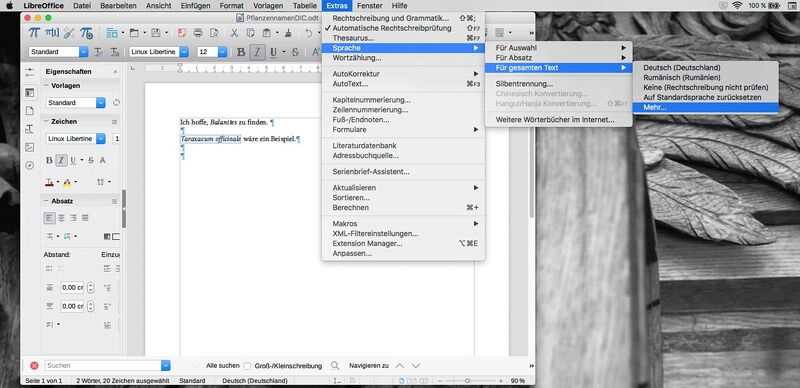Toggle Underline in the formatting toolbar
Viewport: 800px width, 388px height.
click(x=273, y=52)
